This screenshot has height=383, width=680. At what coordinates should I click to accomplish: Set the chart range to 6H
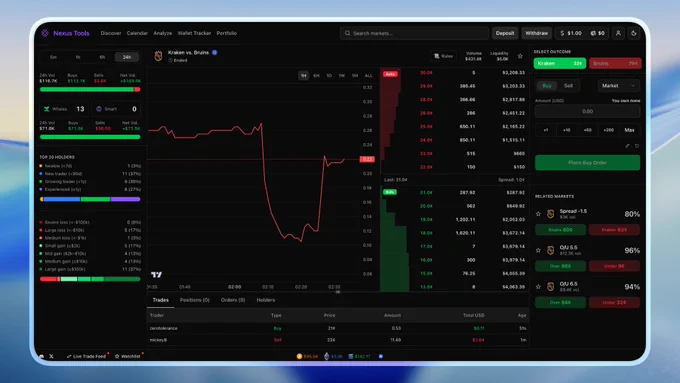click(316, 75)
